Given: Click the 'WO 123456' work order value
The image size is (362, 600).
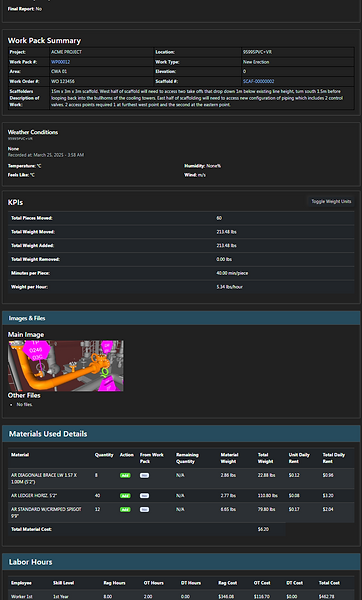Looking at the screenshot, I should [x=63, y=81].
